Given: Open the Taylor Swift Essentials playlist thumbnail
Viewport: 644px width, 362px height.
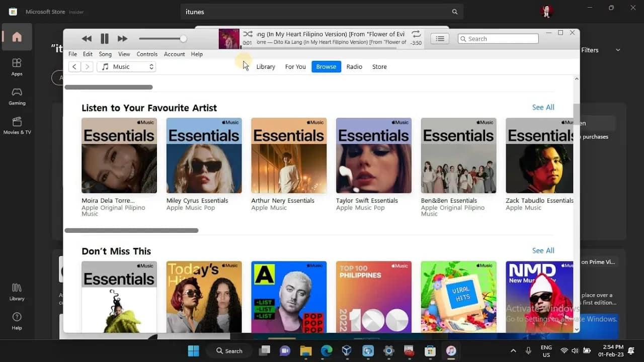Looking at the screenshot, I should (x=373, y=155).
